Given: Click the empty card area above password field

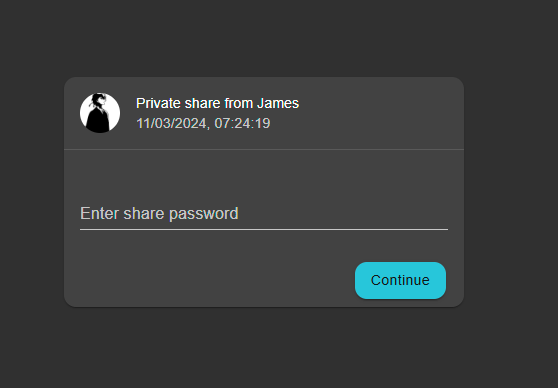Looking at the screenshot, I should click(264, 174).
